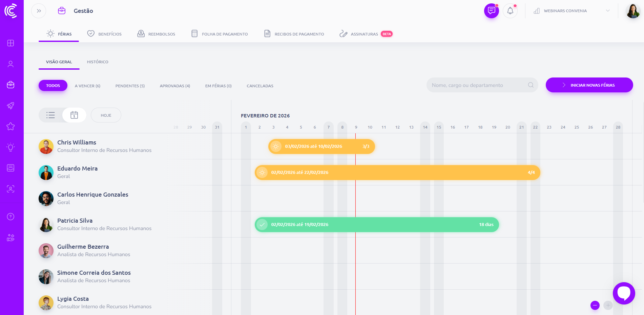The height and width of the screenshot is (315, 644).
Task: Click Iniciar Novas Férias button
Action: 589,85
